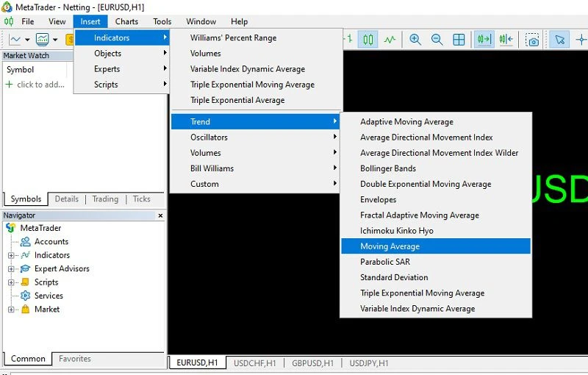Viewport: 588px width, 375px height.
Task: Select the crosshair tool
Action: [x=581, y=40]
